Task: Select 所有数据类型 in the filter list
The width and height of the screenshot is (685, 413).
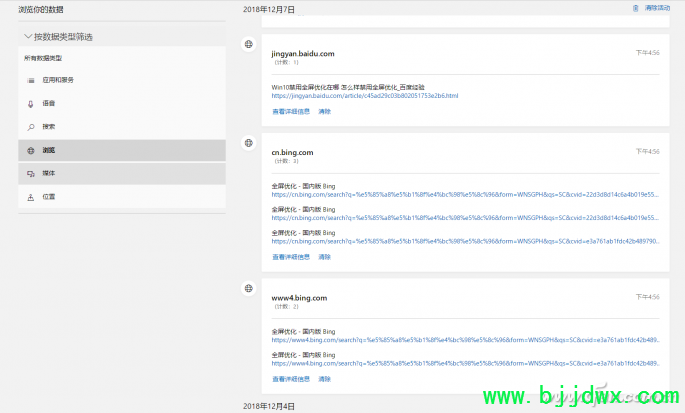Action: 43,58
